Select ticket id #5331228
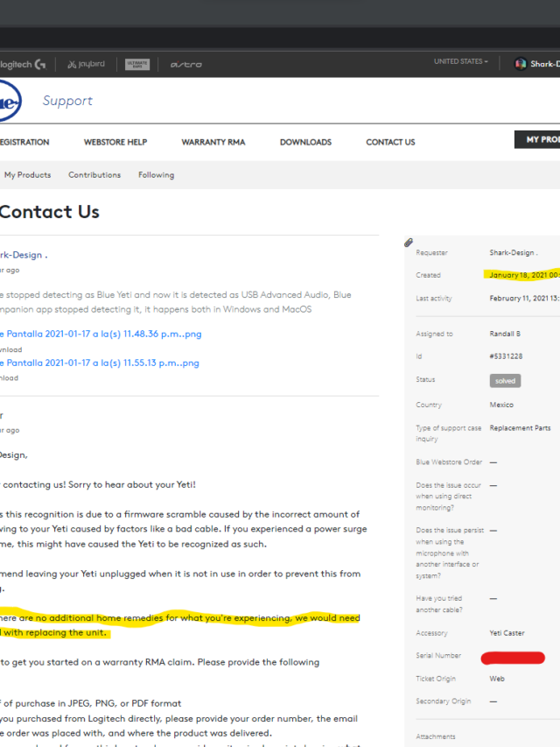560x747 pixels. point(506,356)
